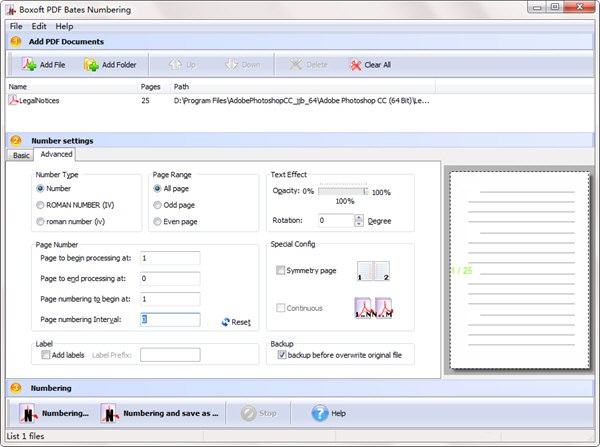Select Even page range option
600x447 pixels.
157,222
